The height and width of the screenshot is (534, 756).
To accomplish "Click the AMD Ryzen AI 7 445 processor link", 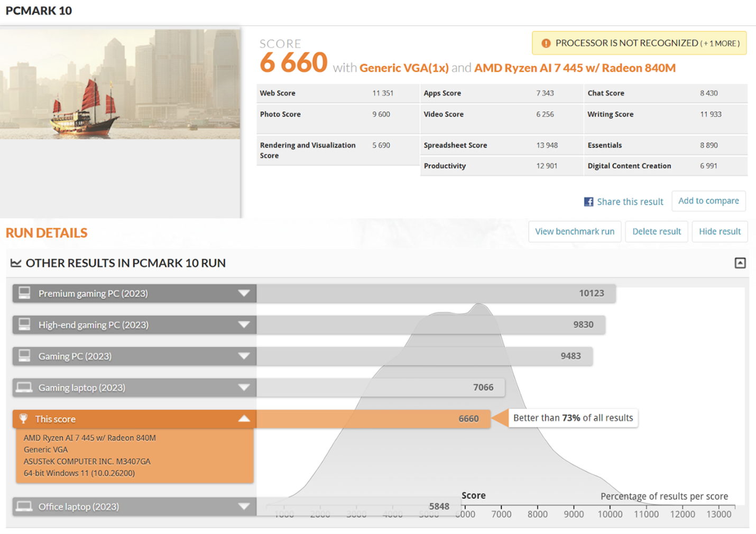I will pyautogui.click(x=574, y=68).
